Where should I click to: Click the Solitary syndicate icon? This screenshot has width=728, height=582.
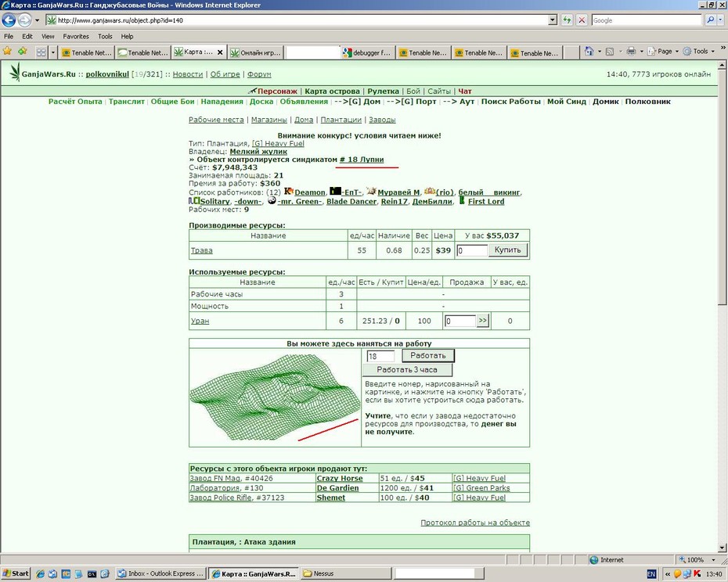194,201
